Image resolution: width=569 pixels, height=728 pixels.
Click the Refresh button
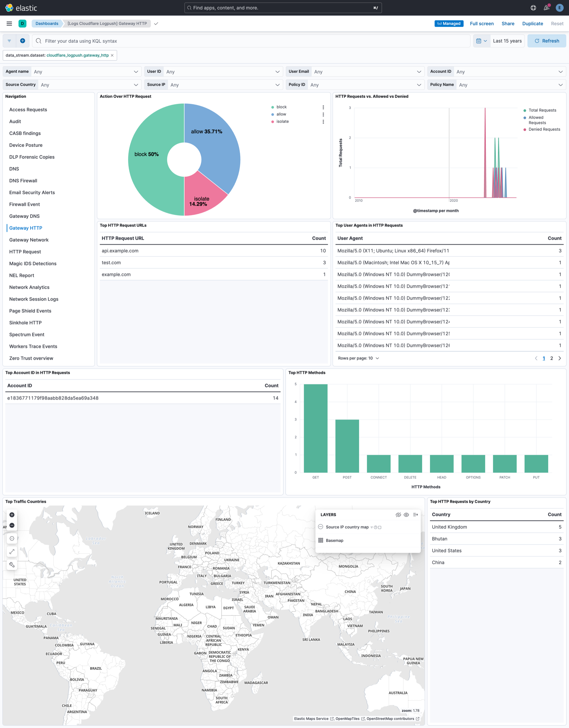[x=546, y=41]
